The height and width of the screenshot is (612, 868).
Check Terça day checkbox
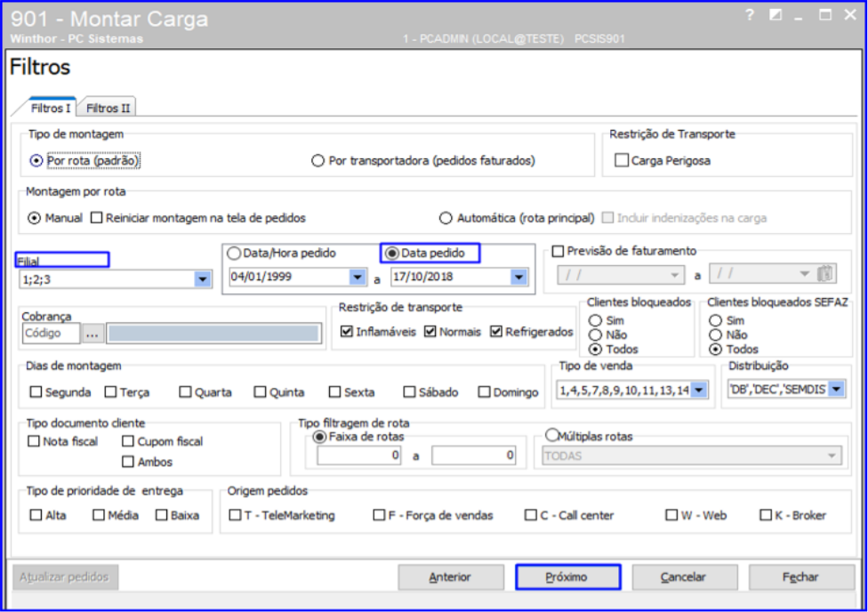click(x=110, y=392)
